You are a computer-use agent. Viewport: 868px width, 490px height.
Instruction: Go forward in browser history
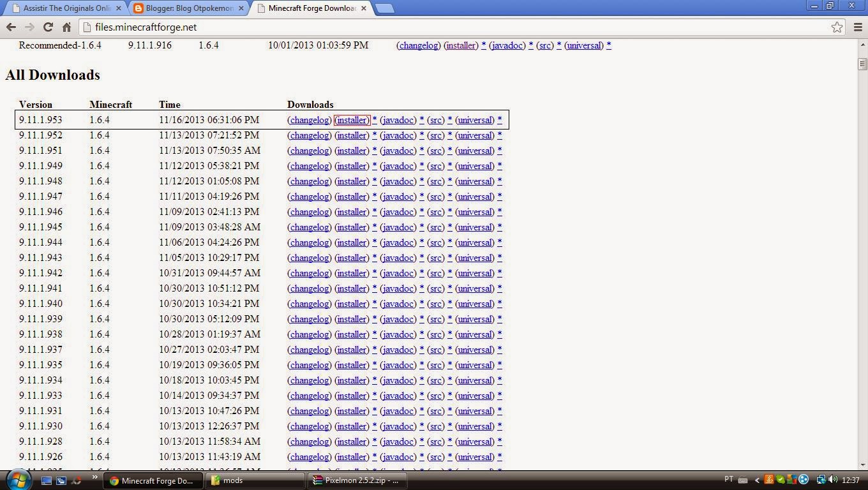(x=29, y=27)
